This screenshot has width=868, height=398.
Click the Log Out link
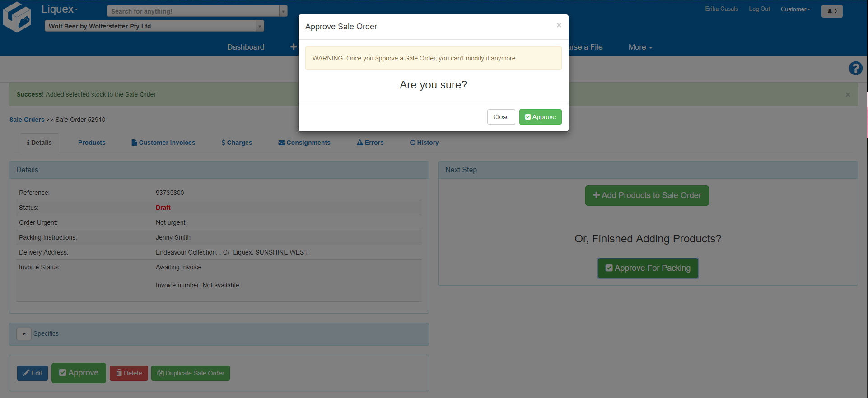[759, 9]
